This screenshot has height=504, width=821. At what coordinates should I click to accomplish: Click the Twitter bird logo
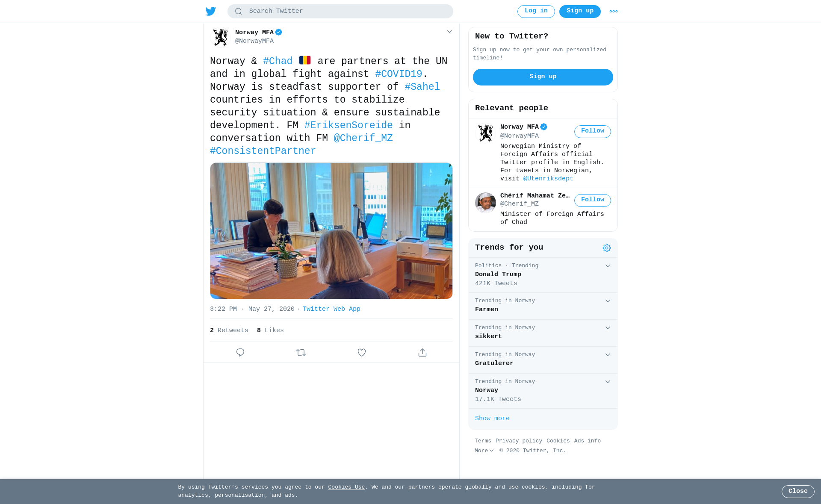click(210, 11)
